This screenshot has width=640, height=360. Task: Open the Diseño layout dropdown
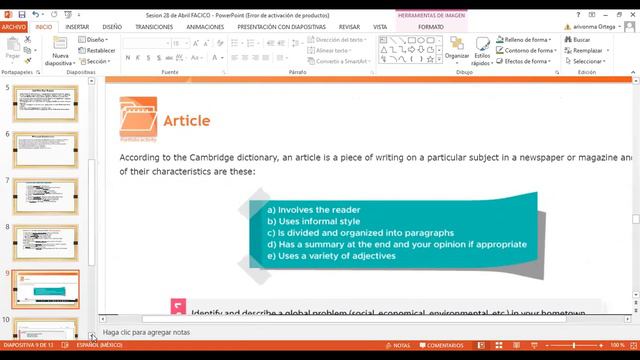[x=93, y=40]
